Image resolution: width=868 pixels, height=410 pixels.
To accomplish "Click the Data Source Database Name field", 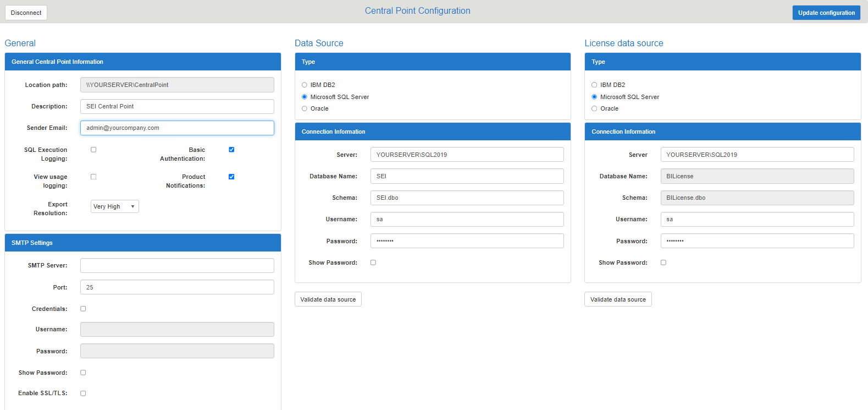I will [x=467, y=176].
